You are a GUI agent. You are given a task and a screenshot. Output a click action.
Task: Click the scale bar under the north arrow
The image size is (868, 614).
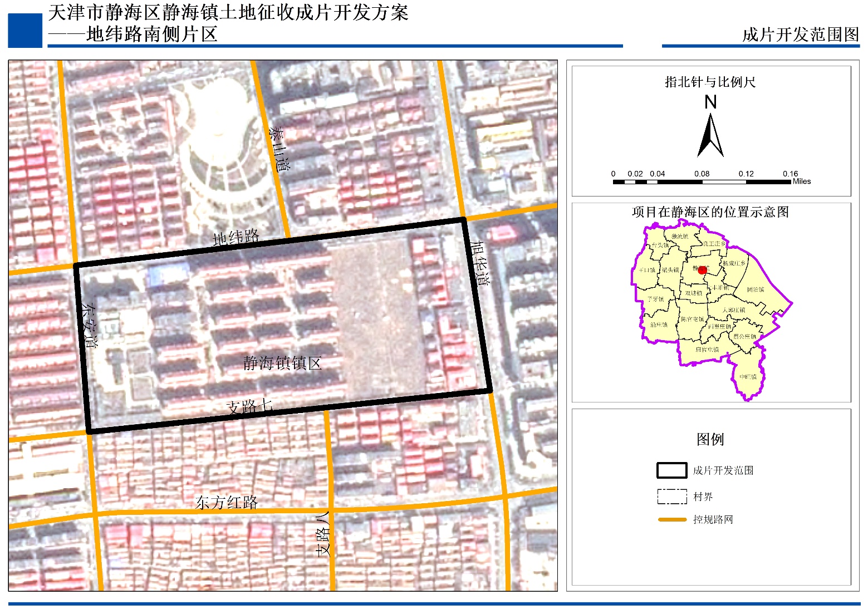702,181
